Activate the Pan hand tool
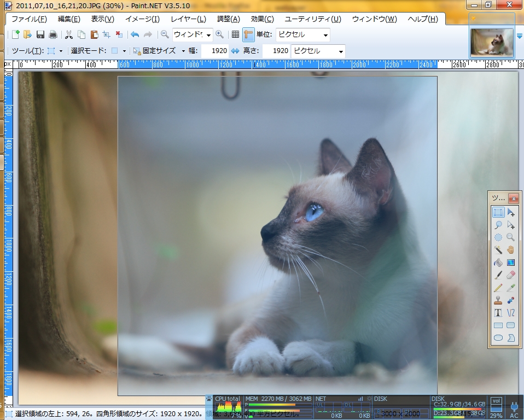The width and height of the screenshot is (524, 420). pyautogui.click(x=511, y=250)
